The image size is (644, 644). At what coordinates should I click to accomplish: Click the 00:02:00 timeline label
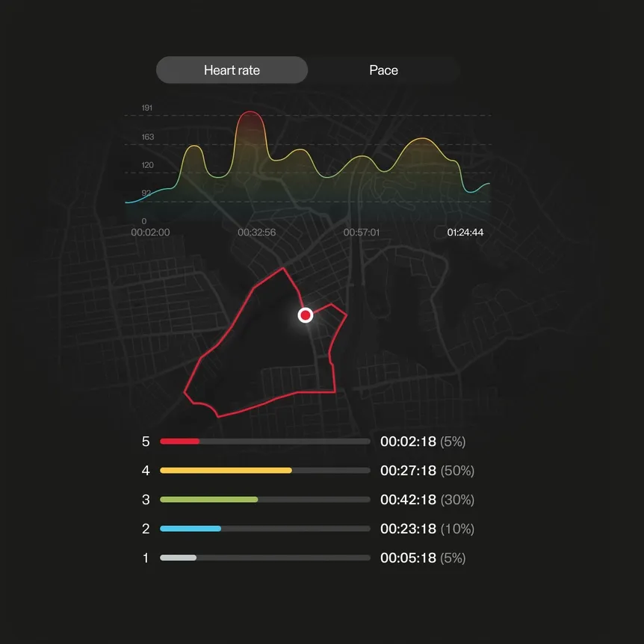150,232
